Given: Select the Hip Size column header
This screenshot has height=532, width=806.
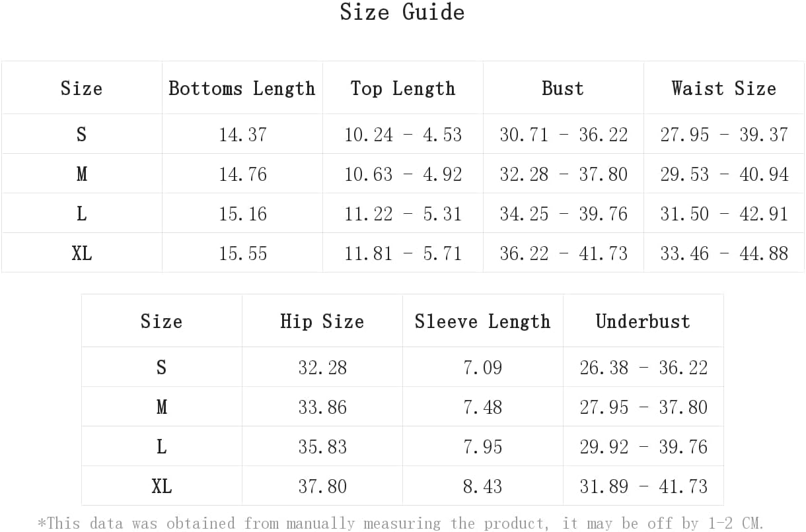Looking at the screenshot, I should pos(322,321).
